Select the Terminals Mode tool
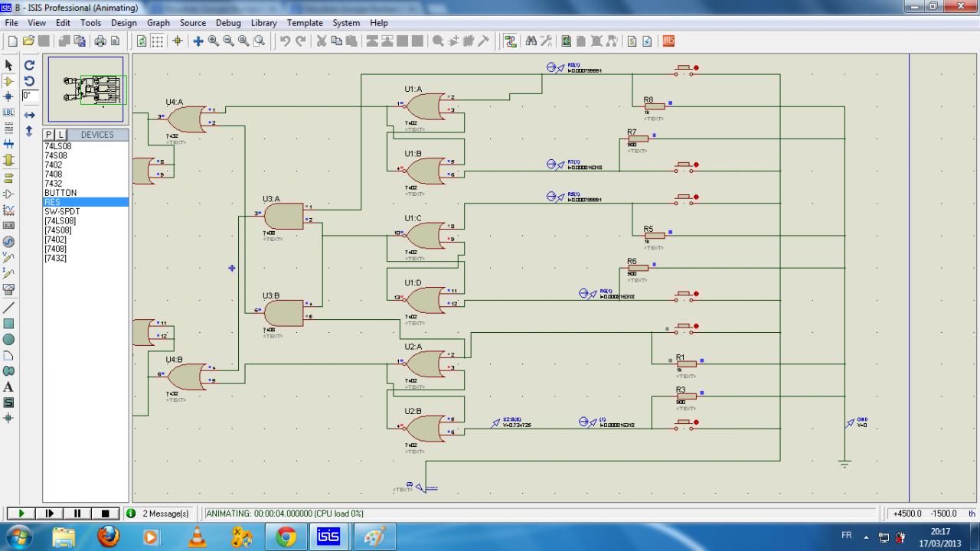The width and height of the screenshot is (980, 551). point(9,178)
